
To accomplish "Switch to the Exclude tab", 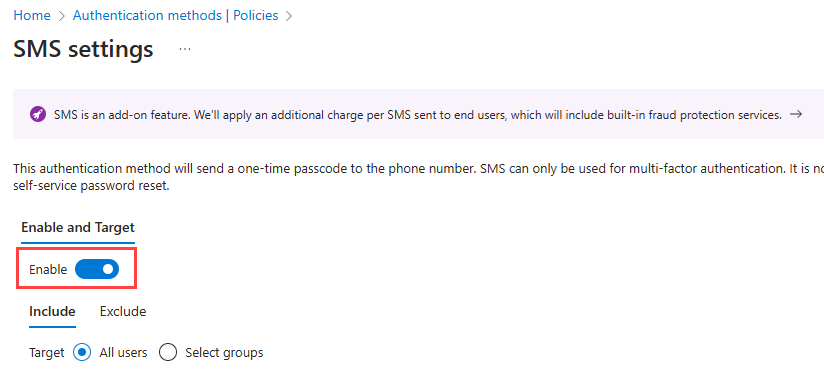I will click(123, 312).
